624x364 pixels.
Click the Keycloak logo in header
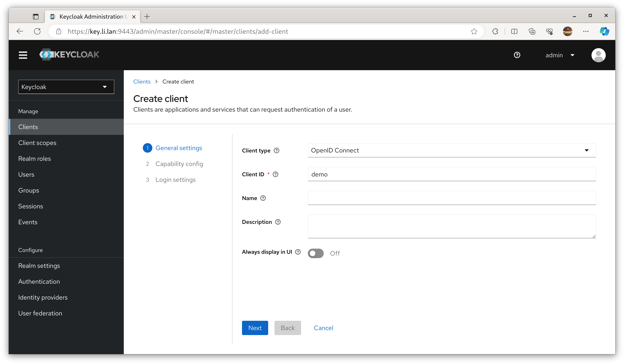pyautogui.click(x=69, y=55)
